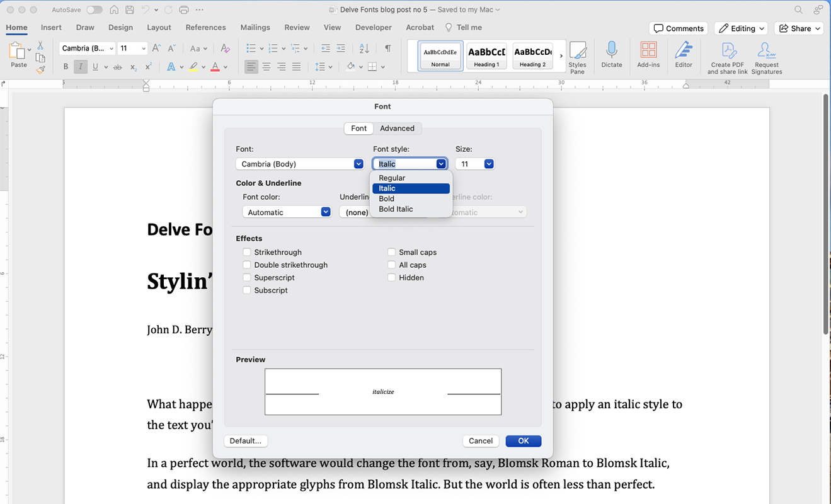The image size is (831, 504).
Task: Open the ribbon font size dropdown
Action: click(144, 49)
